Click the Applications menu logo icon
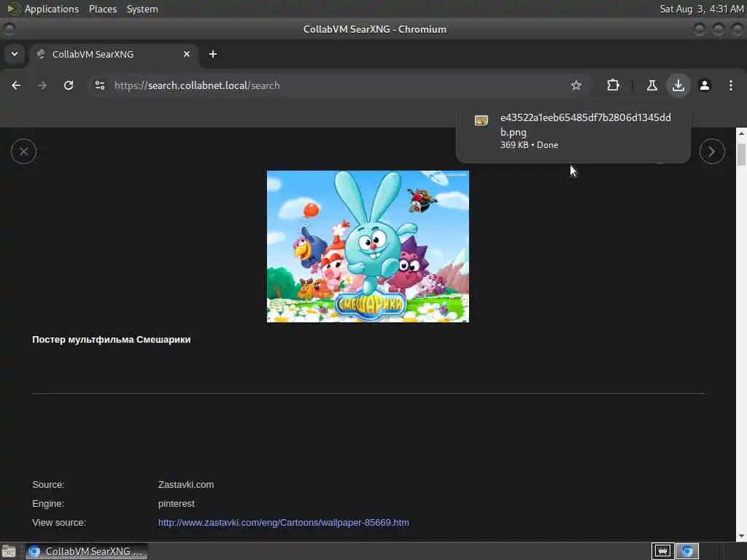The image size is (747, 560). [x=13, y=9]
